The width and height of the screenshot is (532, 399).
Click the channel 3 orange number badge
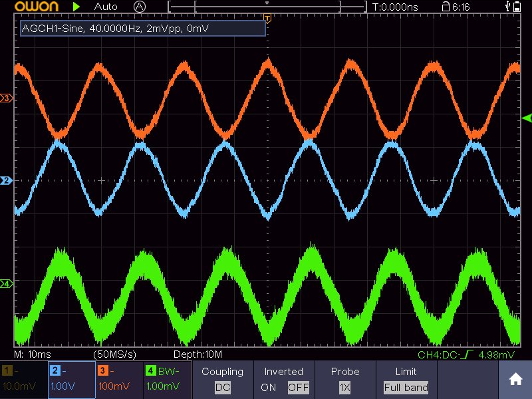[103, 370]
